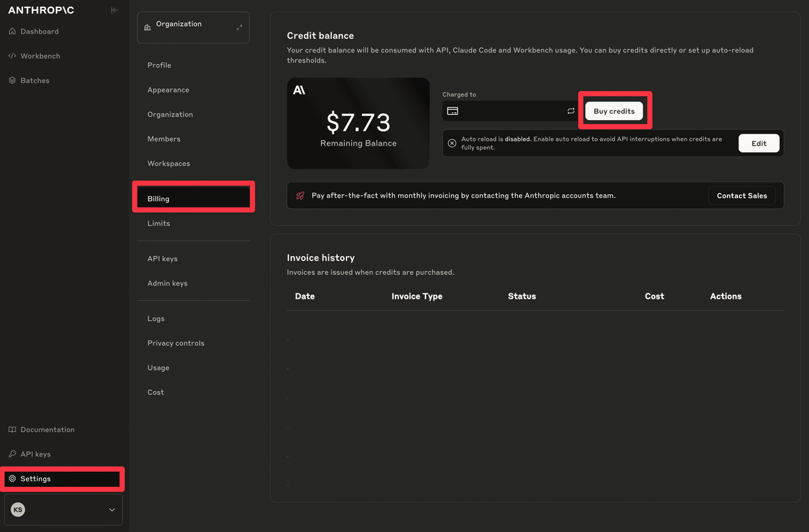Select the API keys key icon
The height and width of the screenshot is (532, 809).
point(12,454)
